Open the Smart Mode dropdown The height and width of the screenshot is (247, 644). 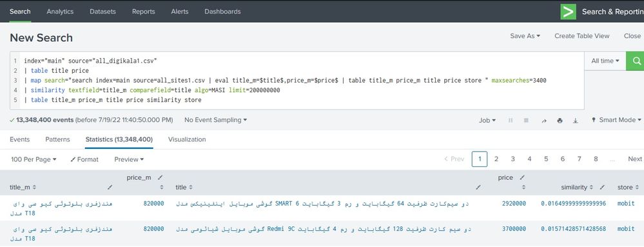pyautogui.click(x=616, y=120)
